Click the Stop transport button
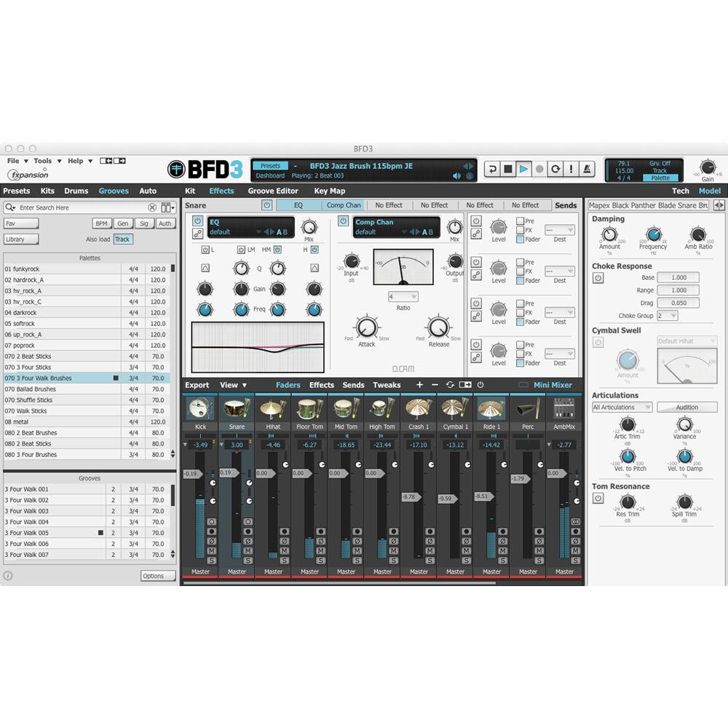Image resolution: width=728 pixels, height=728 pixels. (x=507, y=169)
